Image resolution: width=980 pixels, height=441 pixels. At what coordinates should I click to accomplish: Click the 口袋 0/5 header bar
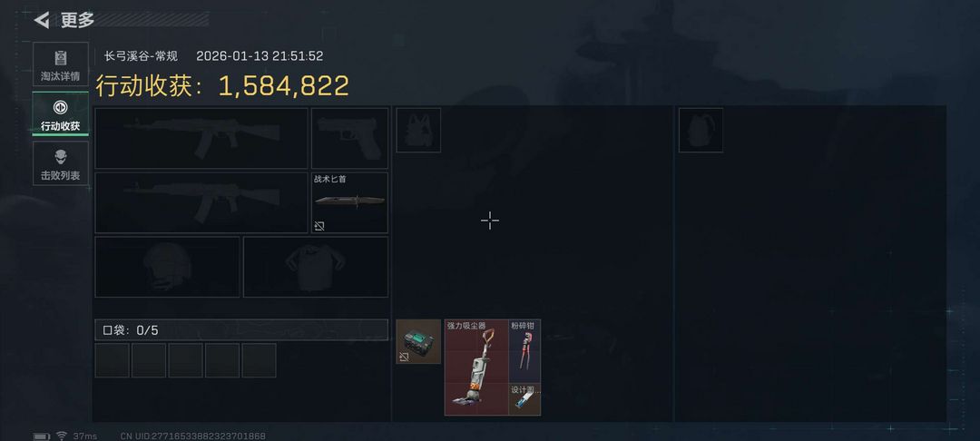[x=241, y=329]
